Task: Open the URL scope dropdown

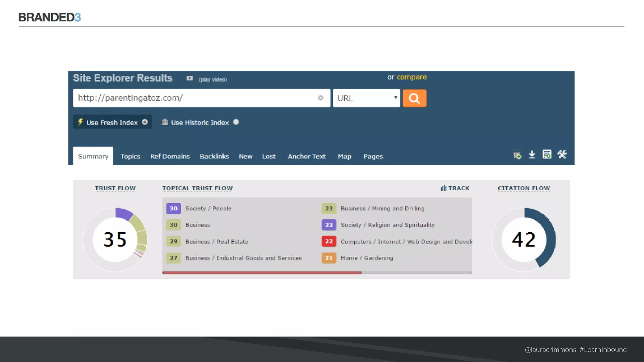Action: 366,98
